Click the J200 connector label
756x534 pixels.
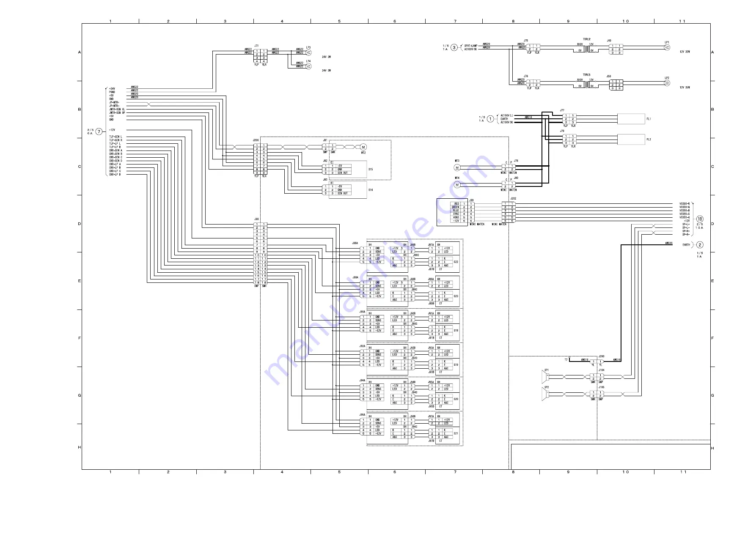click(x=602, y=356)
